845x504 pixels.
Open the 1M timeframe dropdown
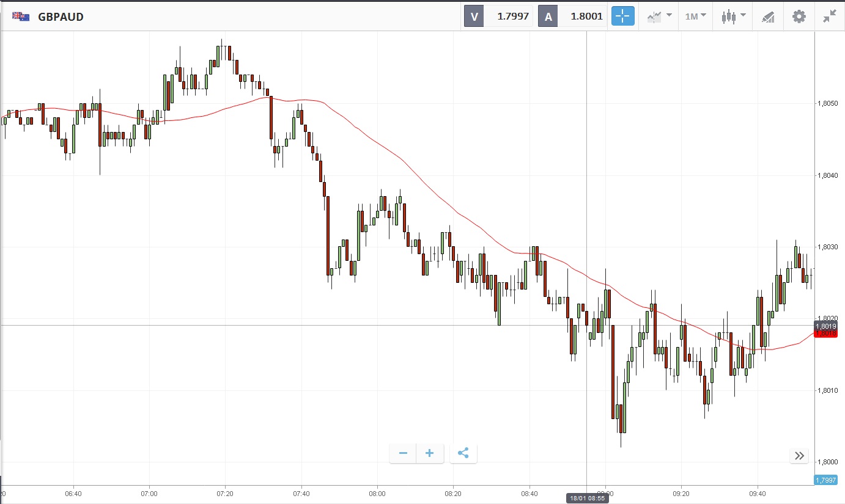[x=695, y=16]
